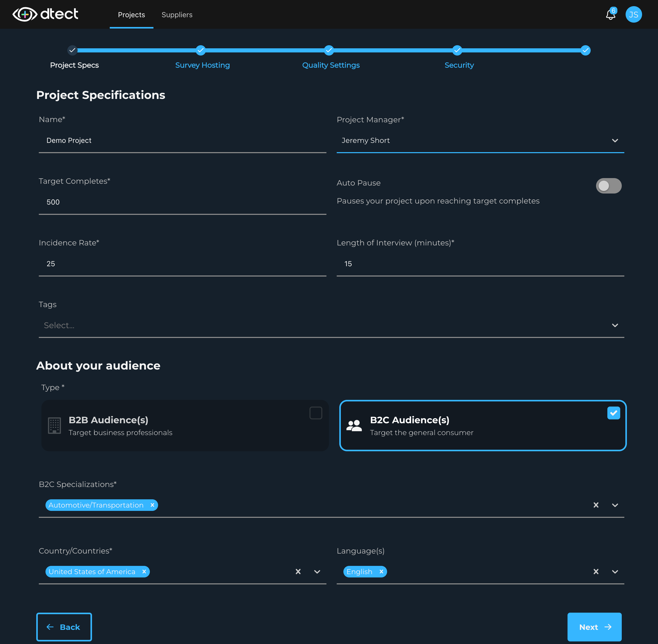
Task: Expand the Tags dropdown selector
Action: [615, 325]
